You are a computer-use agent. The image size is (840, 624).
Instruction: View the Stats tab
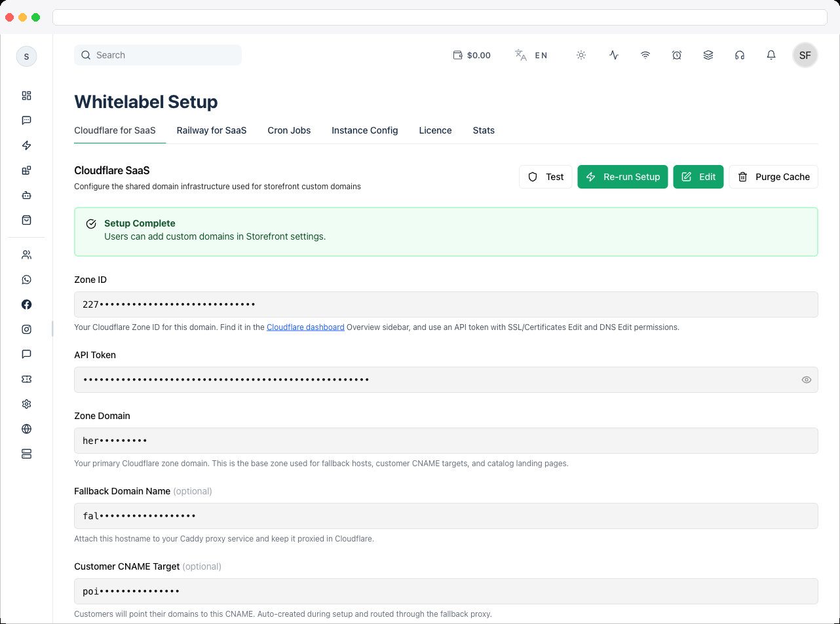tap(484, 130)
